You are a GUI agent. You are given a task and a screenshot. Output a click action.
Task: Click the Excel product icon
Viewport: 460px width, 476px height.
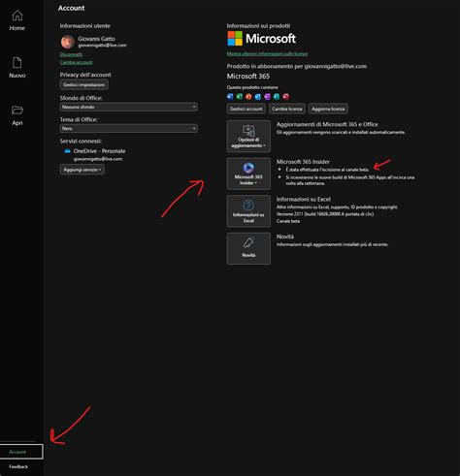click(240, 96)
